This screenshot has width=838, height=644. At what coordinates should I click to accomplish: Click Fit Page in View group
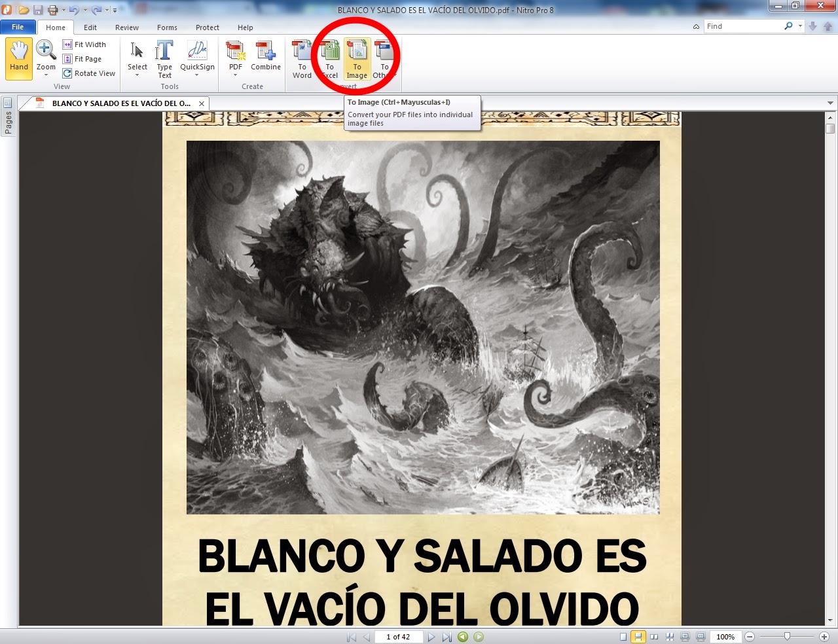pos(82,59)
